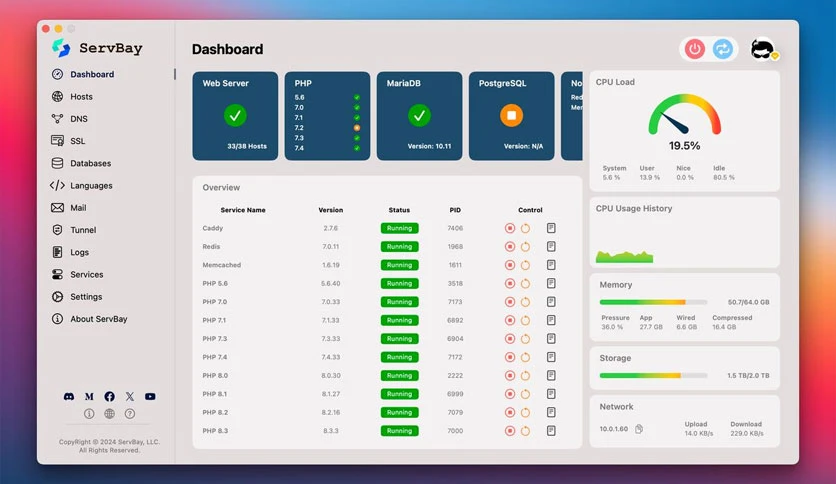
Task: Click the Settings gear icon
Action: 58,297
